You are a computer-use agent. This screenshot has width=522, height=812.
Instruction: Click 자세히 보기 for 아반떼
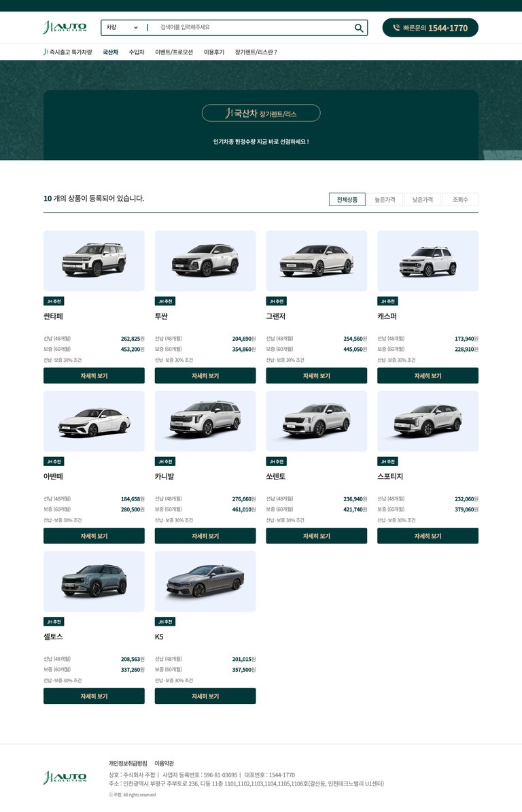pos(94,535)
